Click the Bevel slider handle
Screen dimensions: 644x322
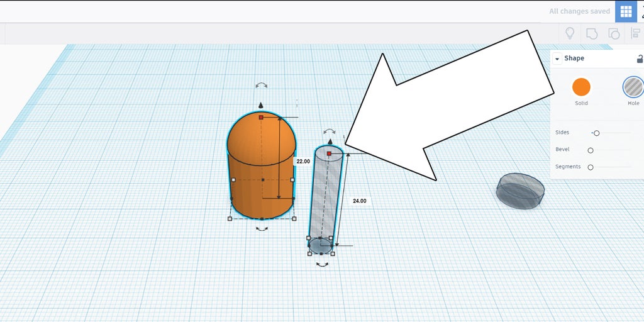590,150
